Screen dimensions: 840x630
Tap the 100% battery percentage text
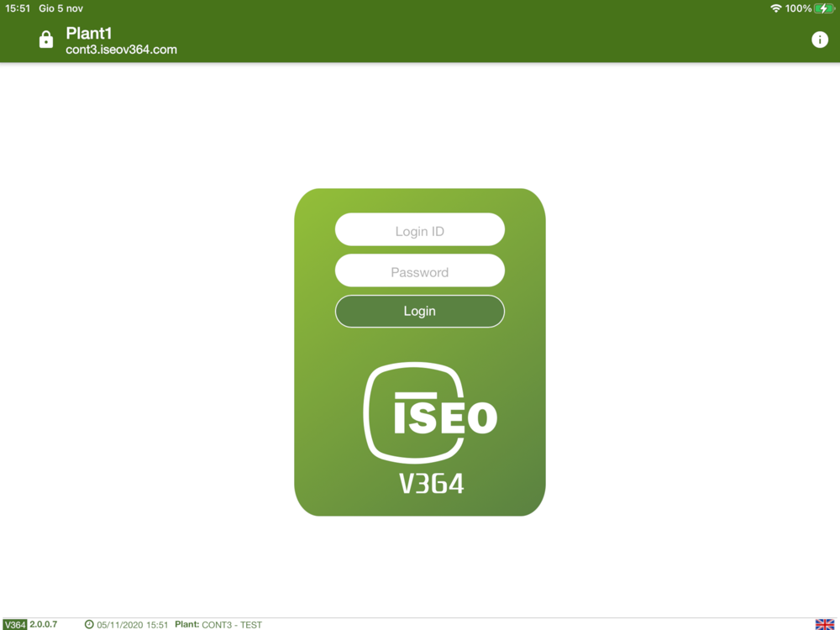point(798,8)
